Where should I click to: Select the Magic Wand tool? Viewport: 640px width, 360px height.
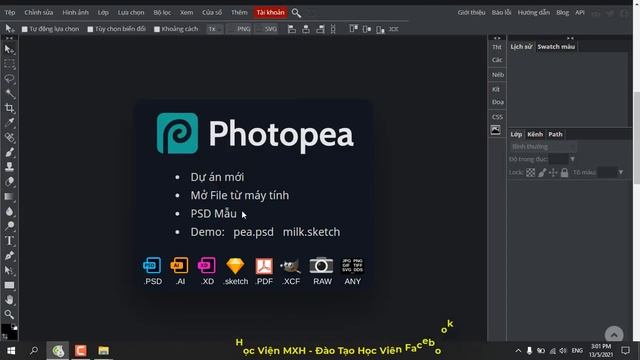pos(9,93)
